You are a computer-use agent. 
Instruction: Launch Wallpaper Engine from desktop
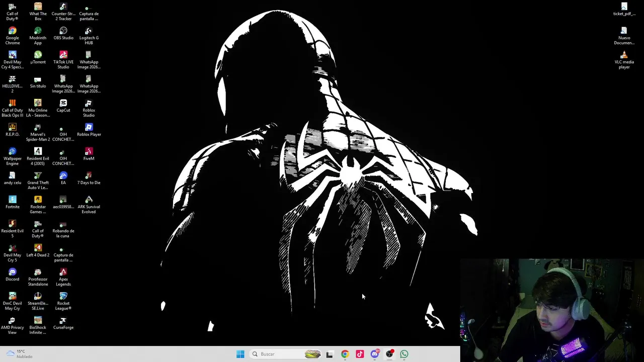[x=12, y=157]
